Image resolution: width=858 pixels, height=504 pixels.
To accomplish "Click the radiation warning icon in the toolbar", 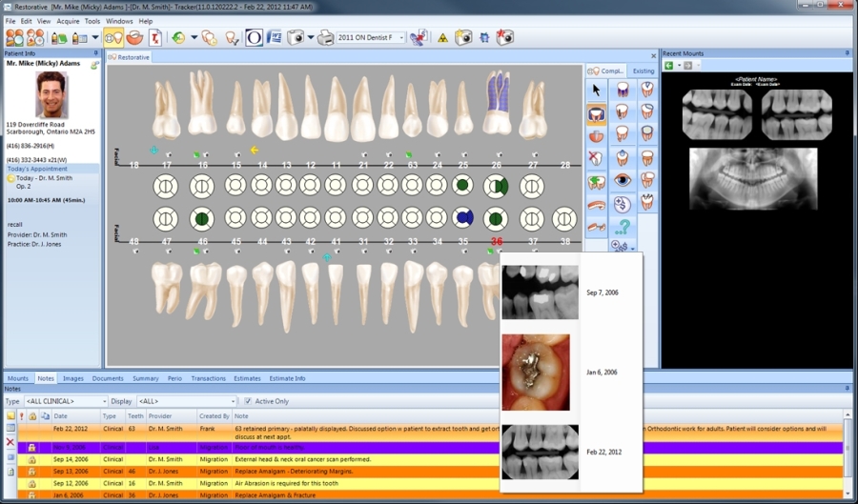I will click(442, 38).
